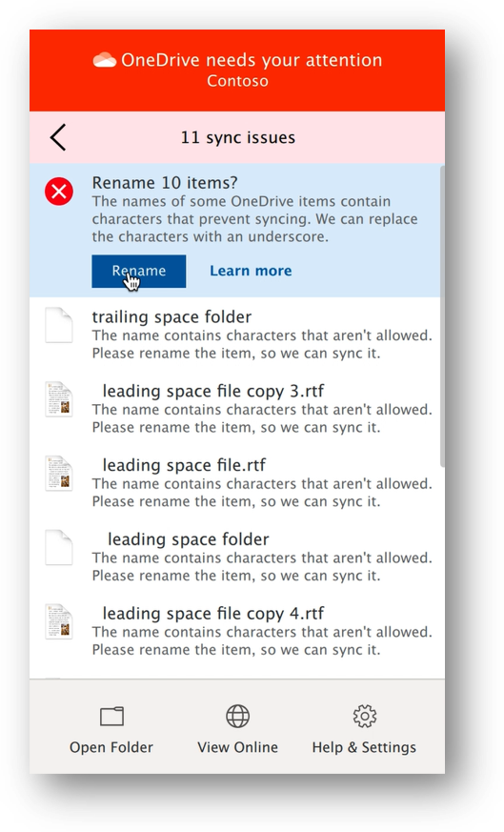Click the Open Folder label
The width and height of the screenshot is (504, 832).
click(x=111, y=747)
